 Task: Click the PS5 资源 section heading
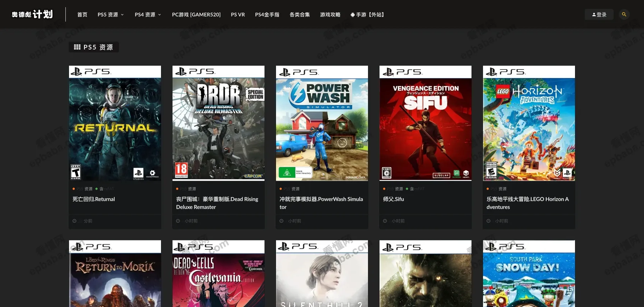point(94,47)
